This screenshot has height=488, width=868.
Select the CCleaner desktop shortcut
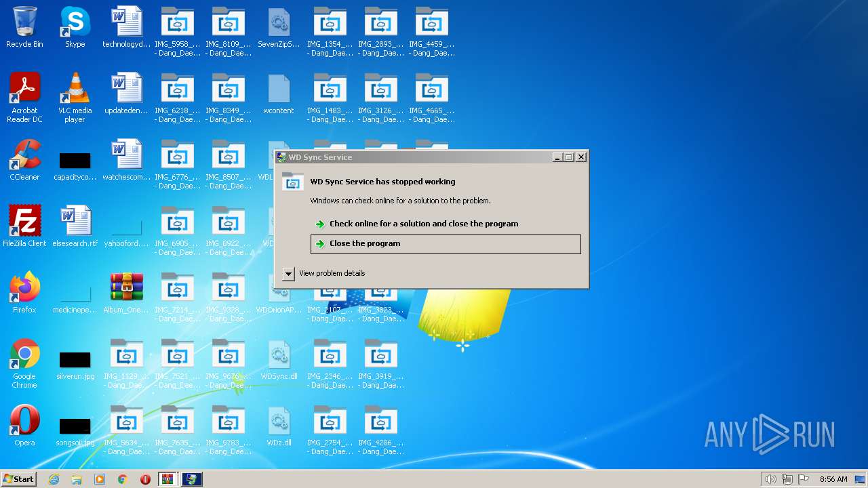tap(24, 161)
